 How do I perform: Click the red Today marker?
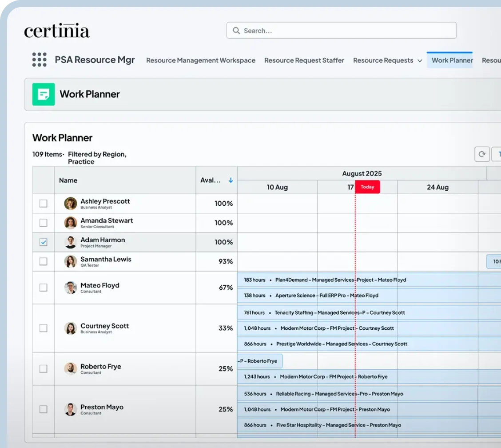point(367,187)
